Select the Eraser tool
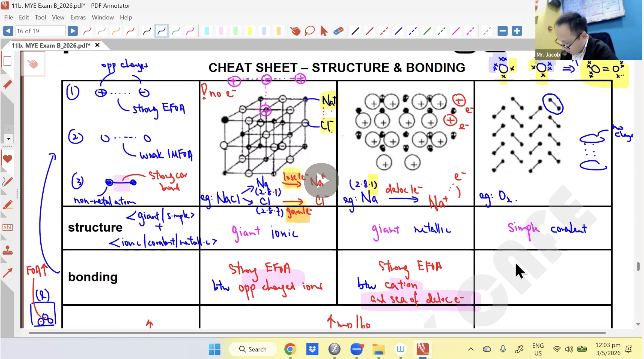The height and width of the screenshot is (359, 644). (x=338, y=31)
